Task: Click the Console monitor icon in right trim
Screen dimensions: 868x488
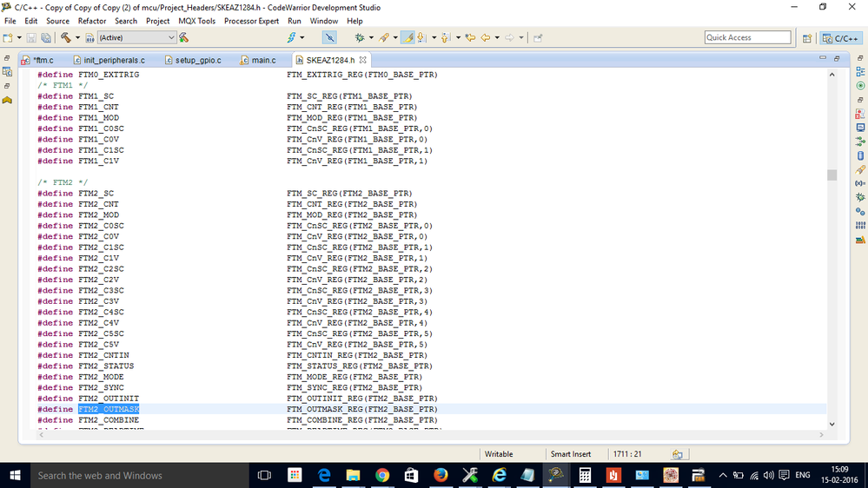Action: click(860, 128)
